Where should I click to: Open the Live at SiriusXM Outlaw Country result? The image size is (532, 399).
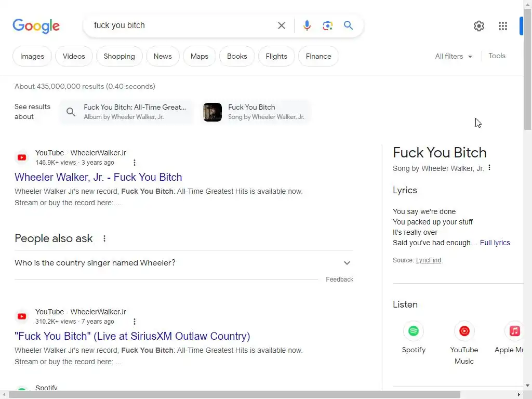(132, 336)
